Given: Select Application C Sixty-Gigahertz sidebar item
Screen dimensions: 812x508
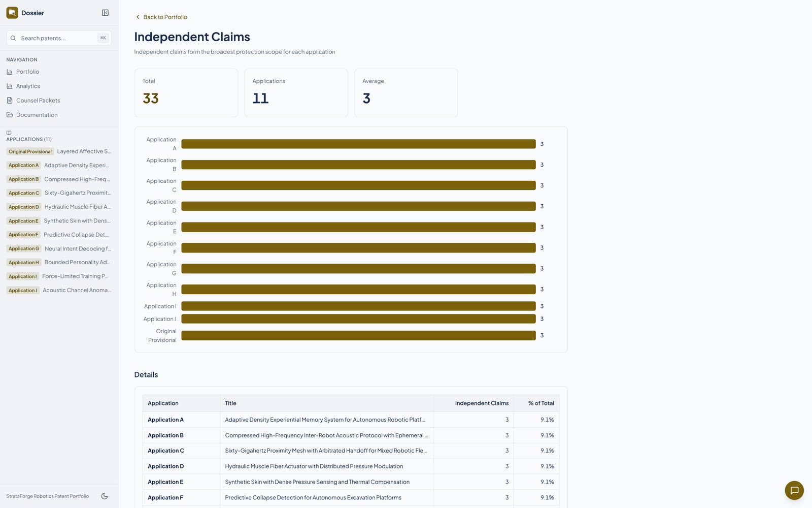Looking at the screenshot, I should [59, 193].
